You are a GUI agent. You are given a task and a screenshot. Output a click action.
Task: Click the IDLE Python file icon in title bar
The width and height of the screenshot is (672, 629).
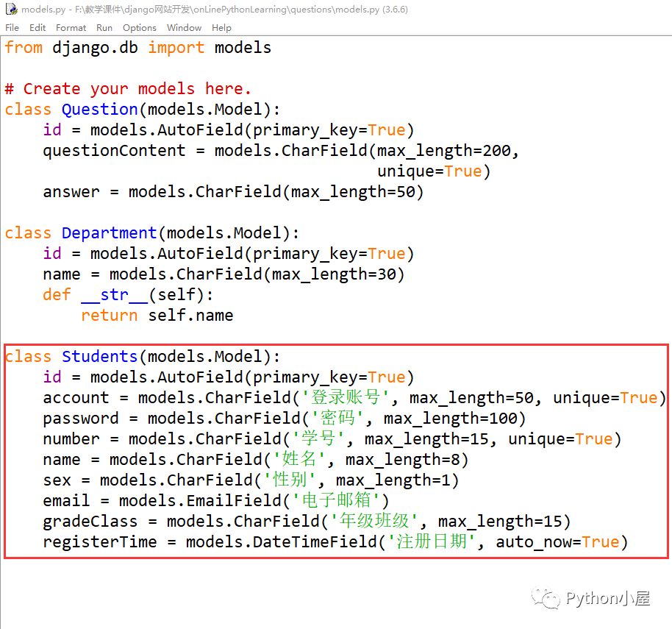click(x=12, y=9)
